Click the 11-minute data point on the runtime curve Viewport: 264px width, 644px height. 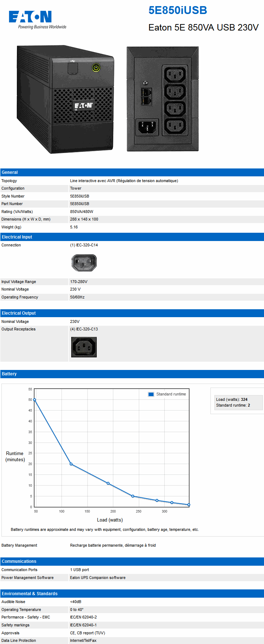[108, 483]
